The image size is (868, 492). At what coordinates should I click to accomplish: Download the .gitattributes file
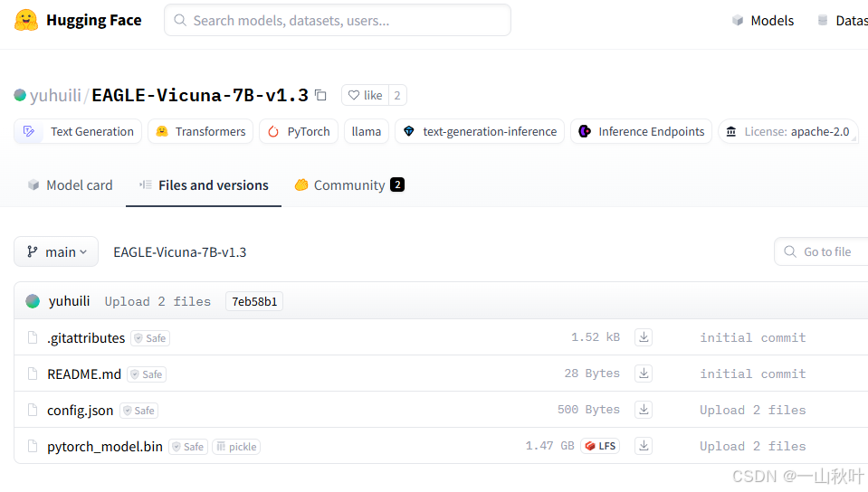(x=644, y=337)
